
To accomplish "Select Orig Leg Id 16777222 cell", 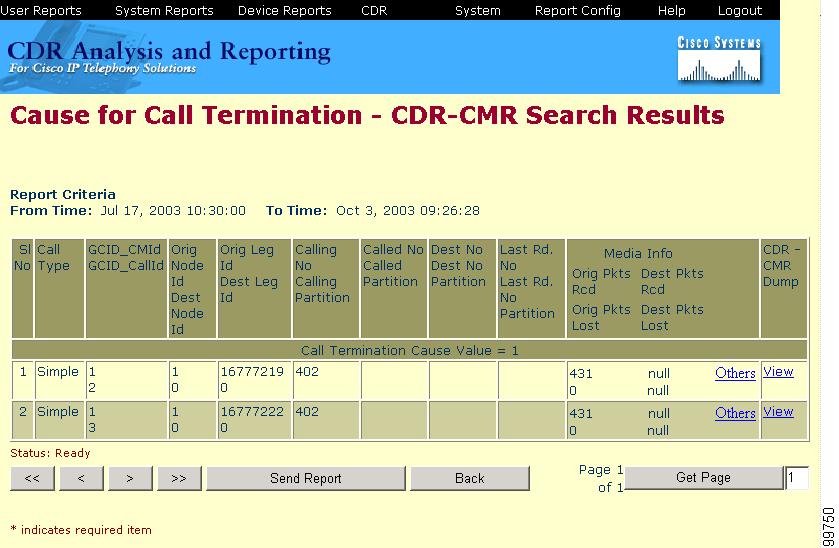I will pos(255,420).
